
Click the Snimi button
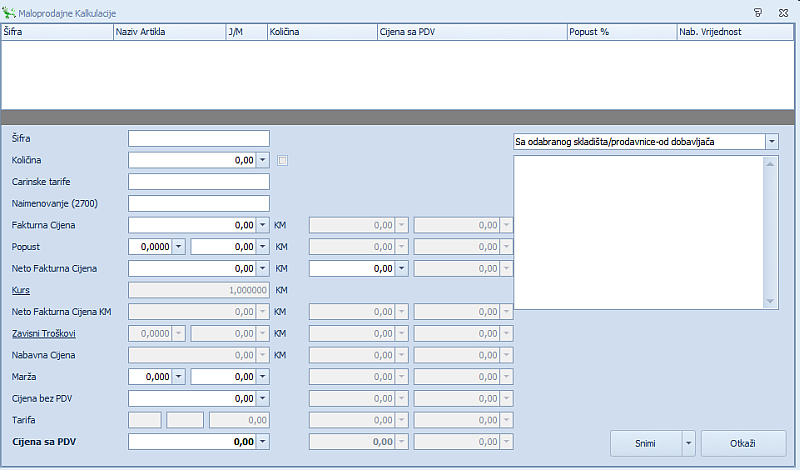[645, 443]
